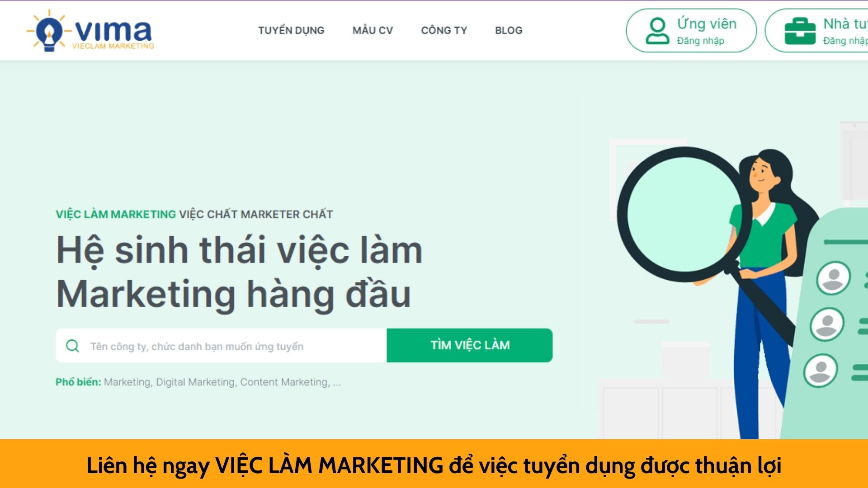
Task: Click the VIỆC LÀM MARKETING green tagline
Action: (x=116, y=214)
